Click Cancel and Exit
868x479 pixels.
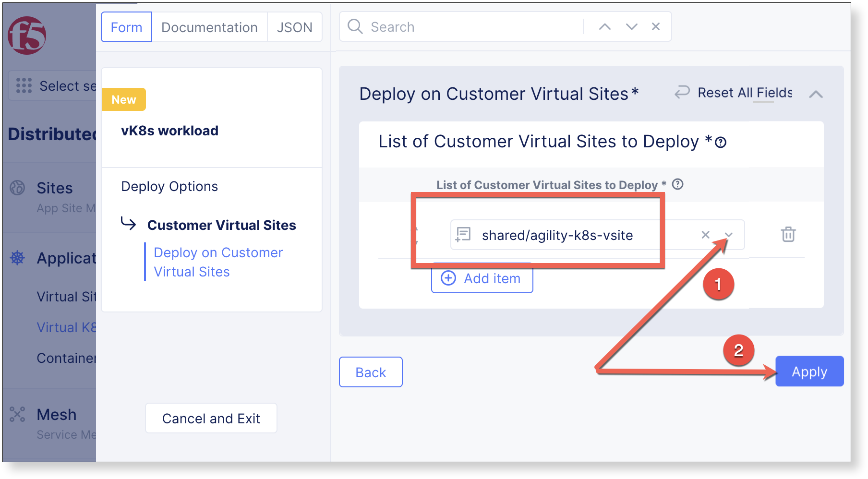pos(211,419)
